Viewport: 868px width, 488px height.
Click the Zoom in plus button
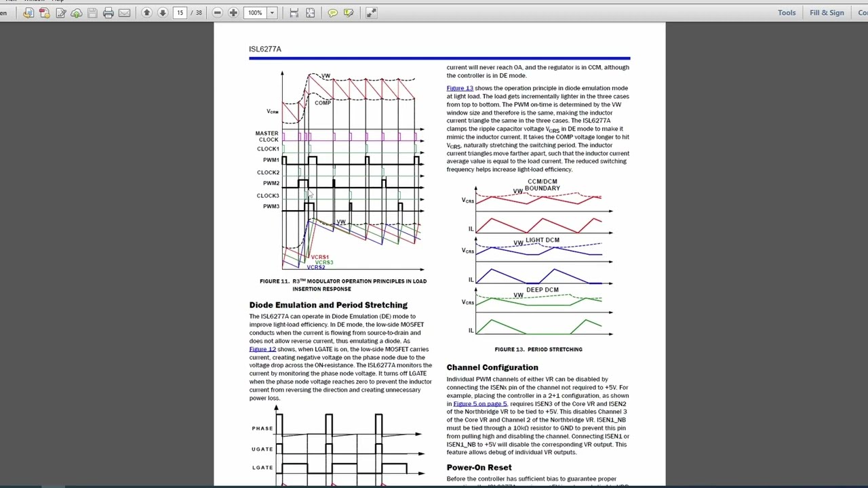(x=233, y=13)
